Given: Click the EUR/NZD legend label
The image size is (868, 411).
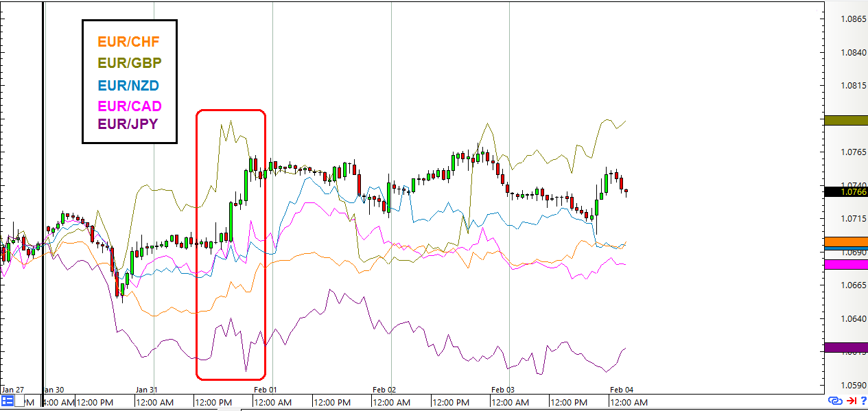Looking at the screenshot, I should 129,86.
